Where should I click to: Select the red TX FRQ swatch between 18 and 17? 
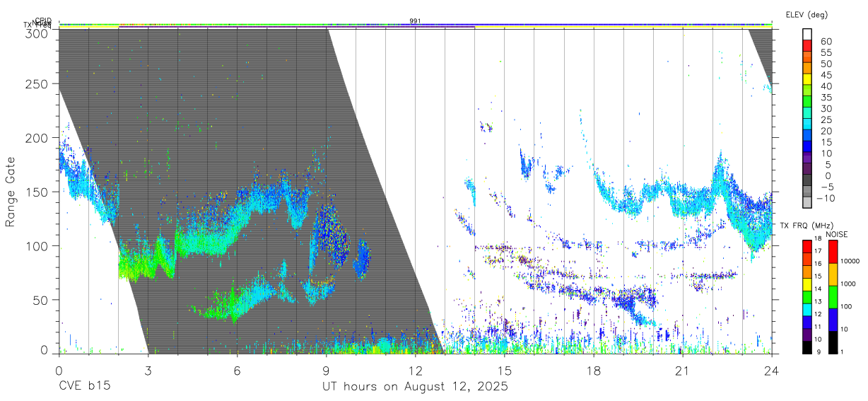click(807, 246)
